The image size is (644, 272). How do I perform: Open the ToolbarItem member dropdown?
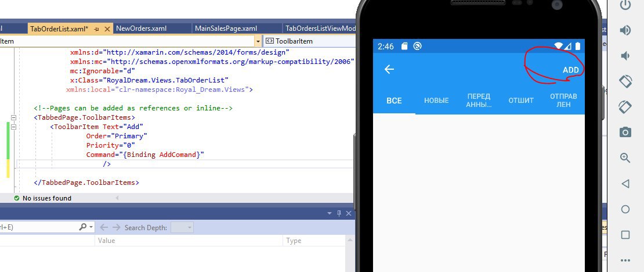309,41
